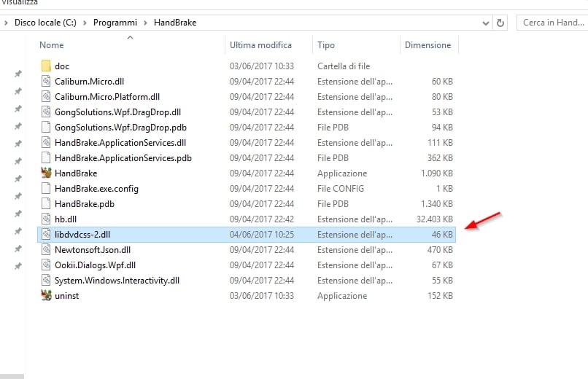588x379 pixels.
Task: Select the file name hb.dll
Action: click(66, 219)
